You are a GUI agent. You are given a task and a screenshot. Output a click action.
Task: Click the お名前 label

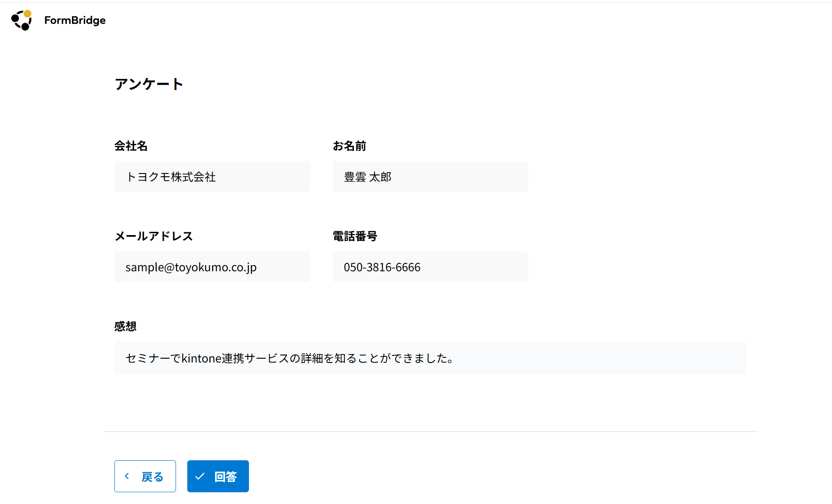[350, 146]
